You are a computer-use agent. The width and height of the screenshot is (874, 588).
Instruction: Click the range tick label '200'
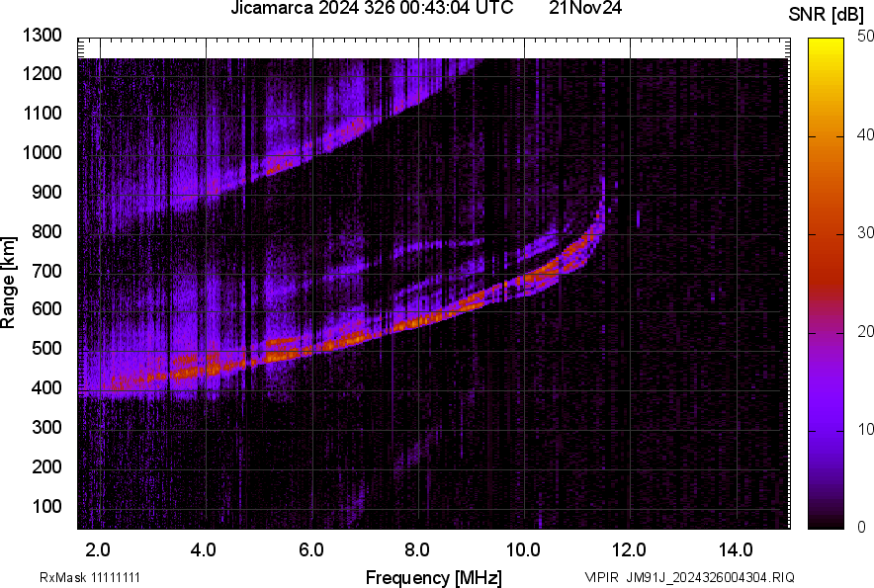point(46,466)
